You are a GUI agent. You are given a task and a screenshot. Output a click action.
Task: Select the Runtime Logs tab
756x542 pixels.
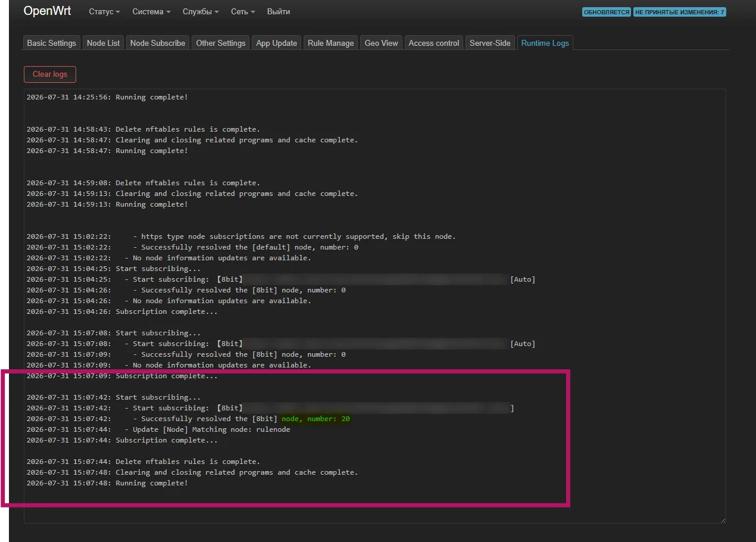[545, 43]
